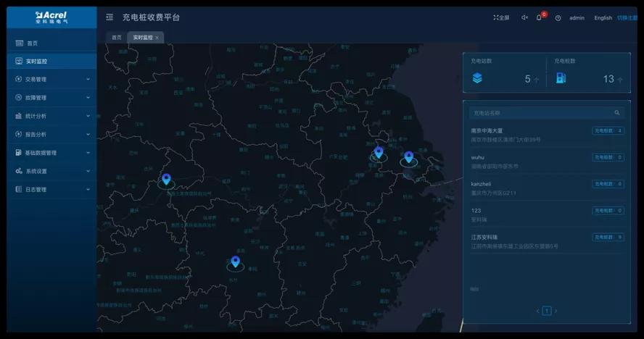Image resolution: width=644 pixels, height=339 pixels.
Task: Click the 充电桩收费平台 title
Action: pyautogui.click(x=151, y=17)
